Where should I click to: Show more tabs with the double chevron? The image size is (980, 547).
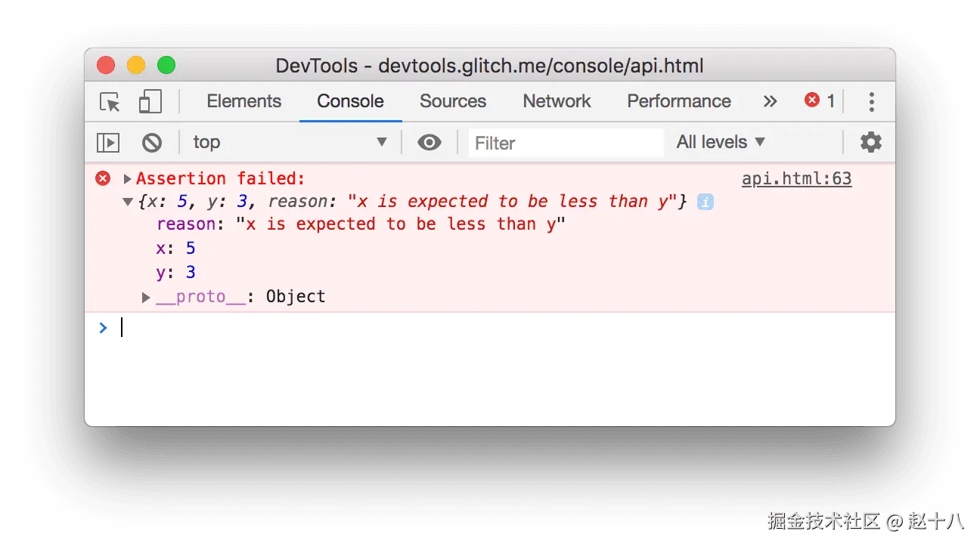[770, 101]
